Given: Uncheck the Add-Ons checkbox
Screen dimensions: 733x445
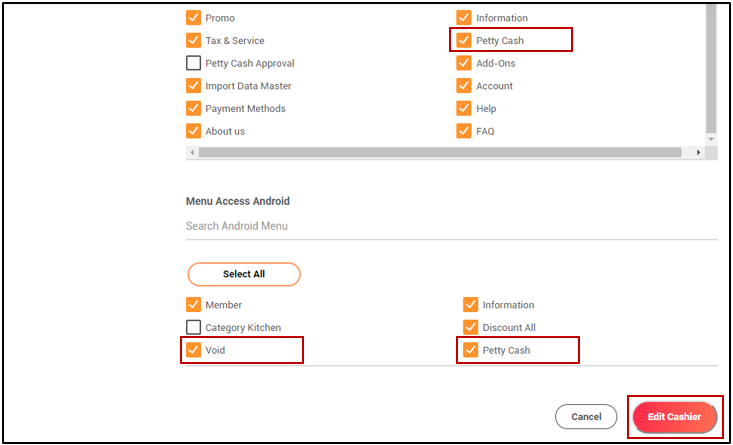Looking at the screenshot, I should pos(464,63).
